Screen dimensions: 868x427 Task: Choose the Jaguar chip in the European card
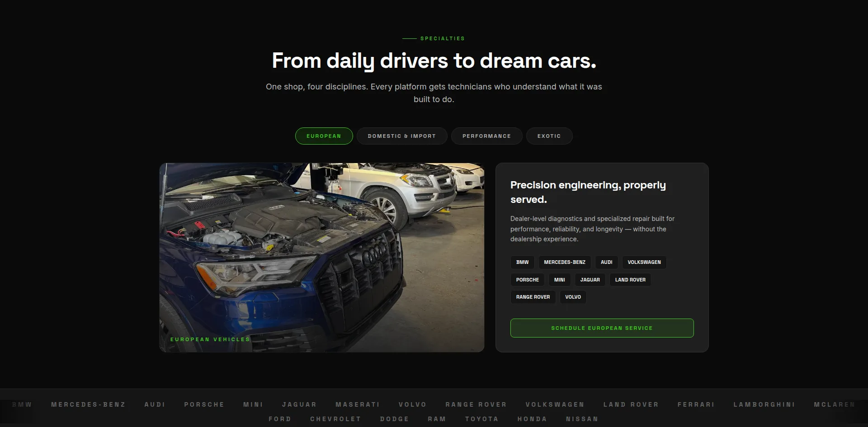590,280
